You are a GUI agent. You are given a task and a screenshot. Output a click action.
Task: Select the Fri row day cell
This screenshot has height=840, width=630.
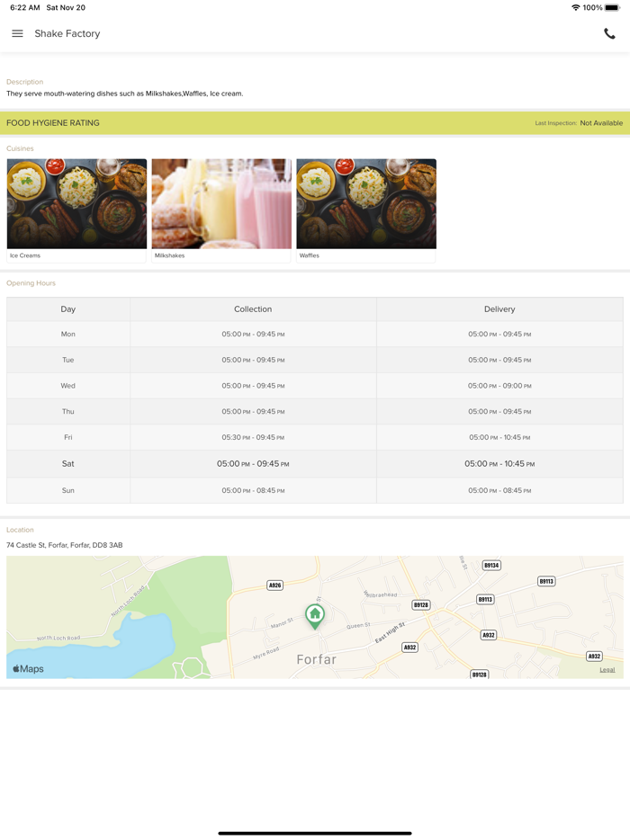(68, 437)
